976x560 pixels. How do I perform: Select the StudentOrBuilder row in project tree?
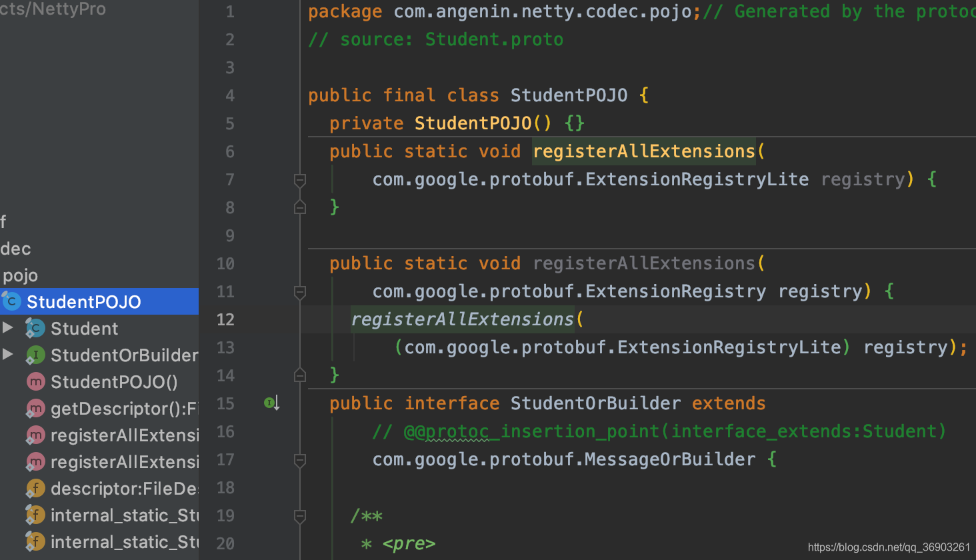tap(99, 355)
